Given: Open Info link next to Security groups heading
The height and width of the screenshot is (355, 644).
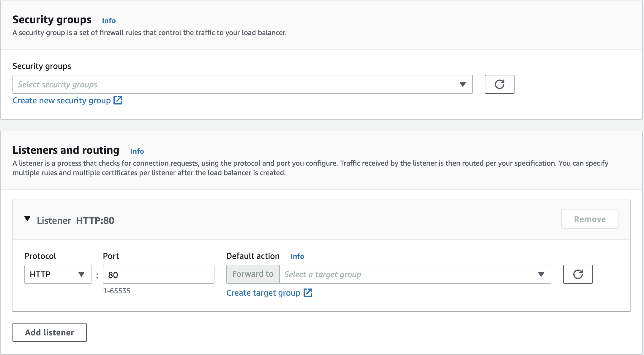Looking at the screenshot, I should [x=109, y=21].
